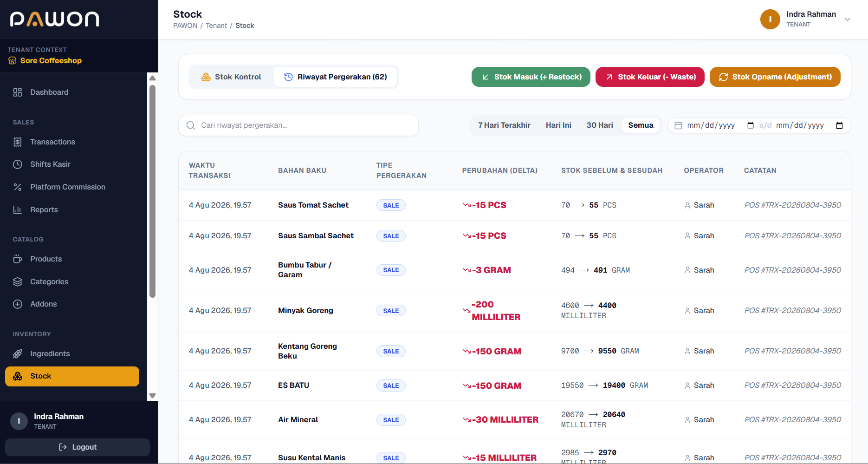Viewport: 868px width, 464px height.
Task: Click the WAKTU TRANSAKSI column header
Action: (x=209, y=170)
